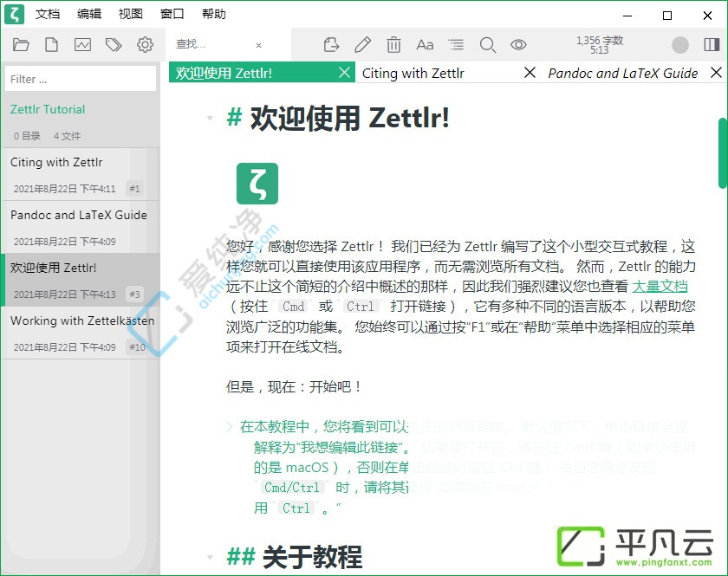728x576 pixels.
Task: Toggle distraction-free mode eye icon
Action: point(518,45)
